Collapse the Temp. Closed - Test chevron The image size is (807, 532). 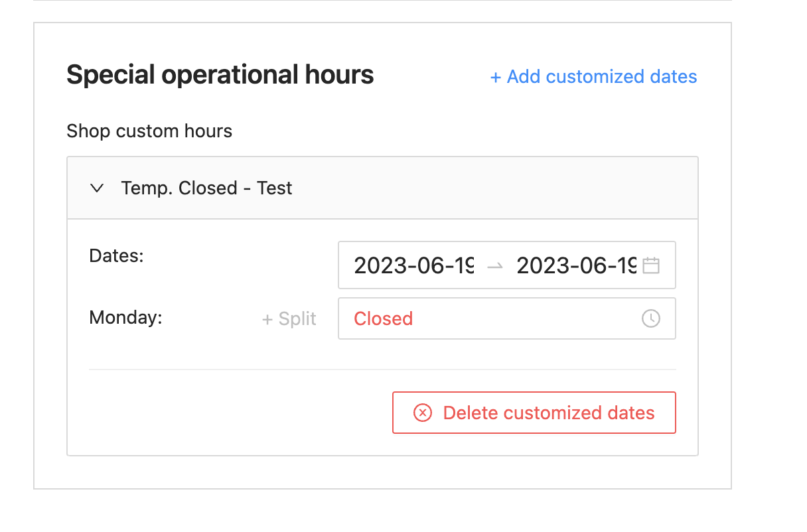(97, 188)
